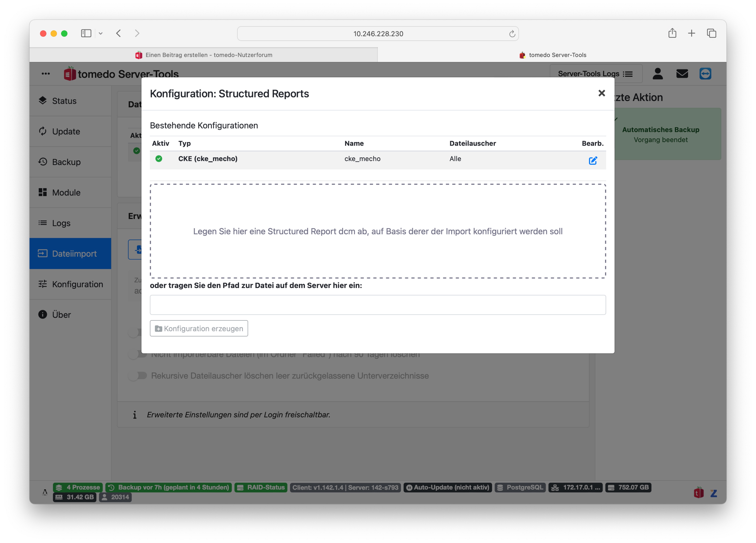The image size is (756, 543).
Task: Click the tomedo icon in bottom right
Action: (x=698, y=493)
